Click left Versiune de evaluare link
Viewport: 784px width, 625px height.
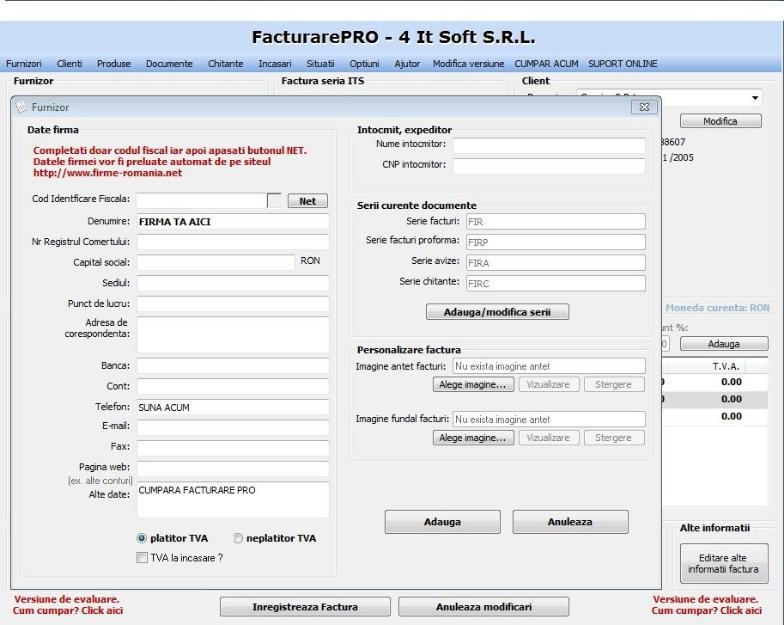[68, 605]
